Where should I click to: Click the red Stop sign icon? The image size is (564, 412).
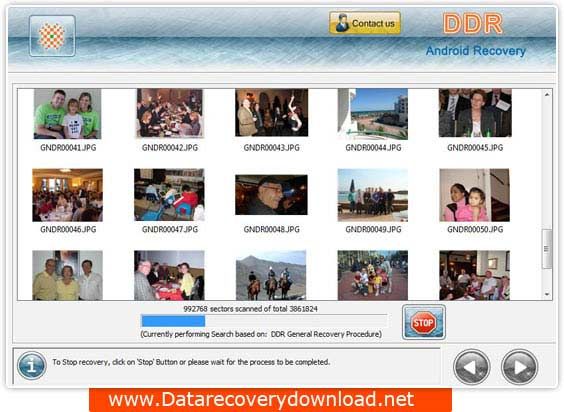(423, 322)
